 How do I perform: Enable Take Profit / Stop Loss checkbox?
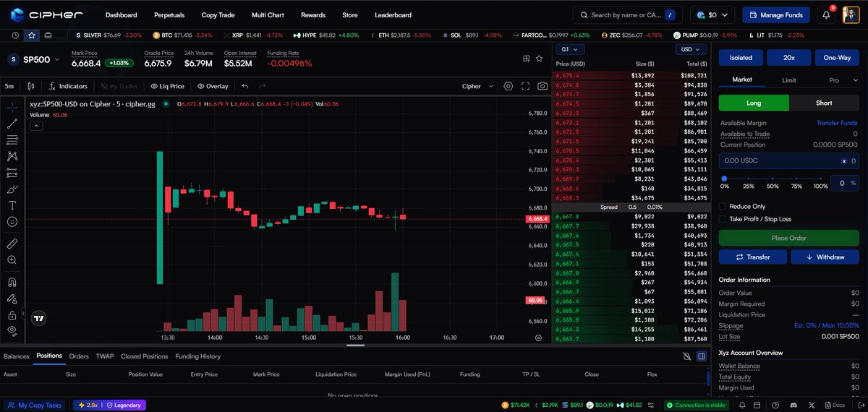pos(723,219)
